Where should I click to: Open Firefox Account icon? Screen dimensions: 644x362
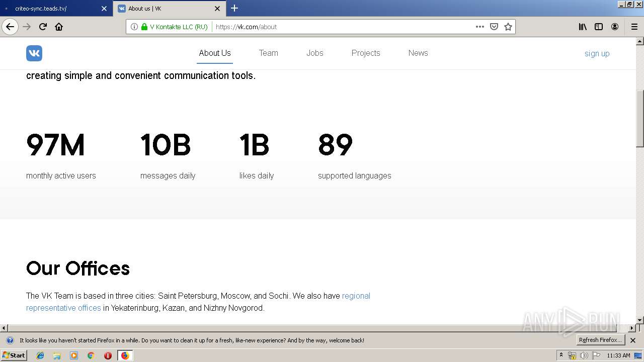(615, 27)
